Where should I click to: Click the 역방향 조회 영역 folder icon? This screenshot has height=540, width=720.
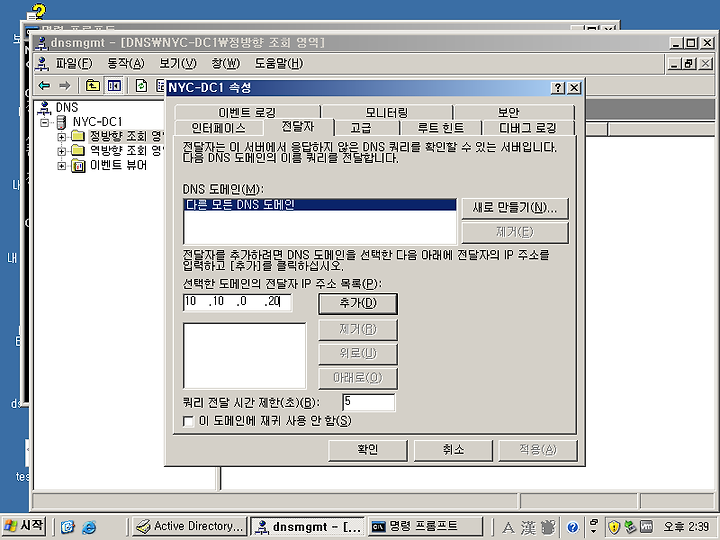point(78,151)
